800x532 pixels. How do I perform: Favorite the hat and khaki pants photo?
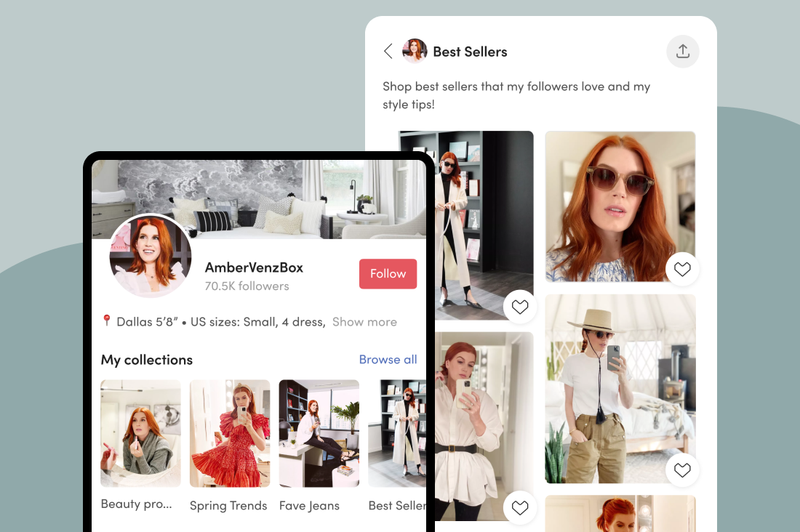click(x=682, y=469)
